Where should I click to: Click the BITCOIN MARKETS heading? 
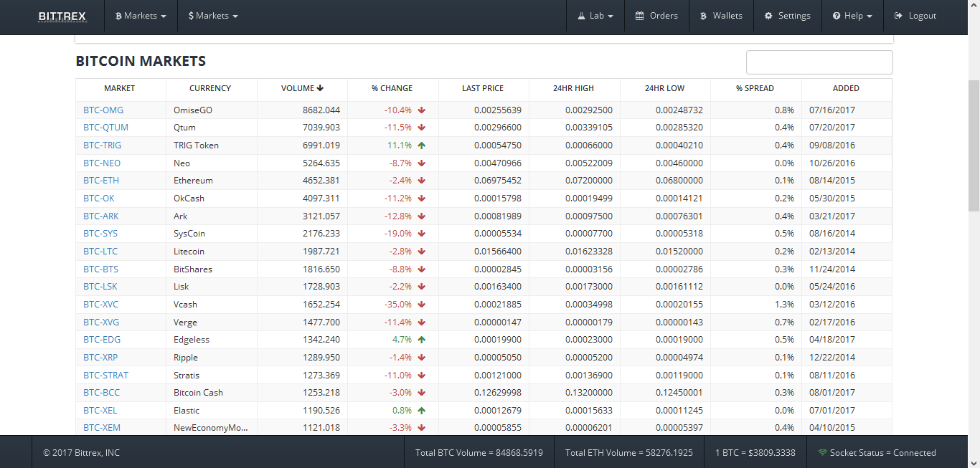click(x=141, y=61)
